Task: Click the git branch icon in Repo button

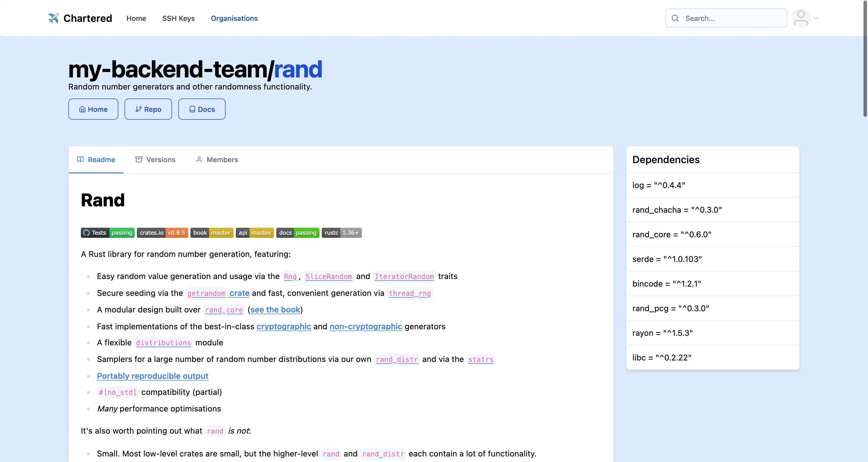Action: point(138,109)
